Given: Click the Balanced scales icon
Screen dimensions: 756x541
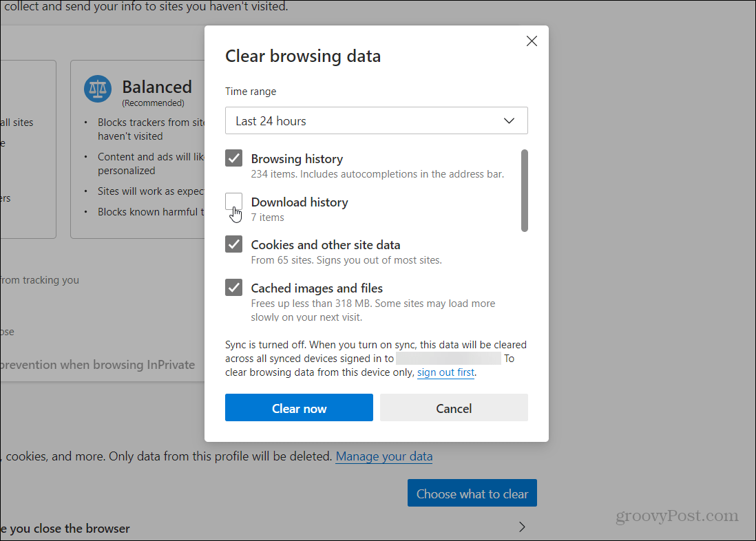Looking at the screenshot, I should point(98,89).
